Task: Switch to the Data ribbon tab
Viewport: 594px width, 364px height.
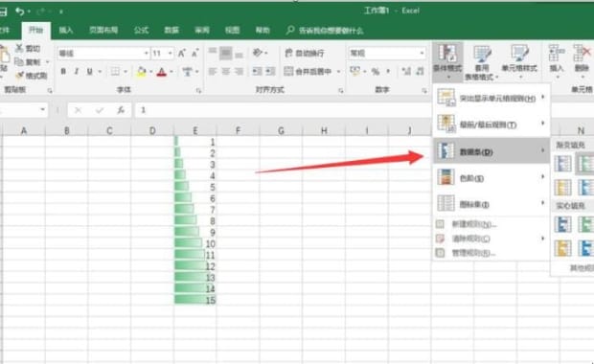Action: point(171,31)
